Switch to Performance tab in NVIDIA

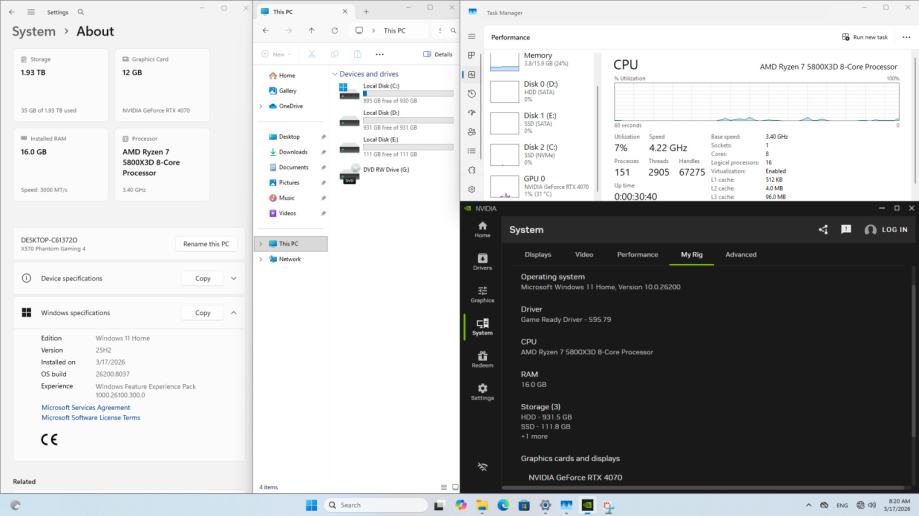(x=637, y=254)
